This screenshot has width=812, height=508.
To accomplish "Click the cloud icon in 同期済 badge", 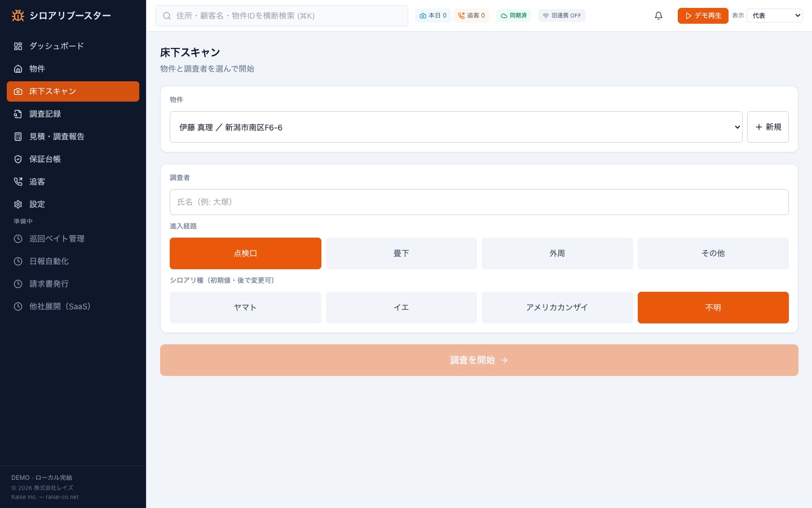I will [x=504, y=16].
